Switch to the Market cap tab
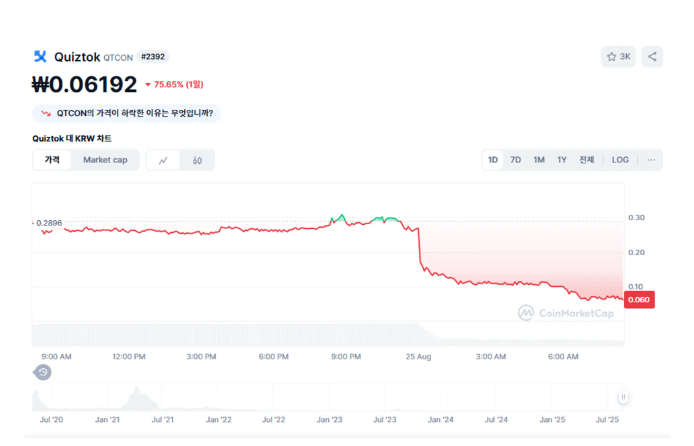The image size is (694, 446). pyautogui.click(x=105, y=160)
